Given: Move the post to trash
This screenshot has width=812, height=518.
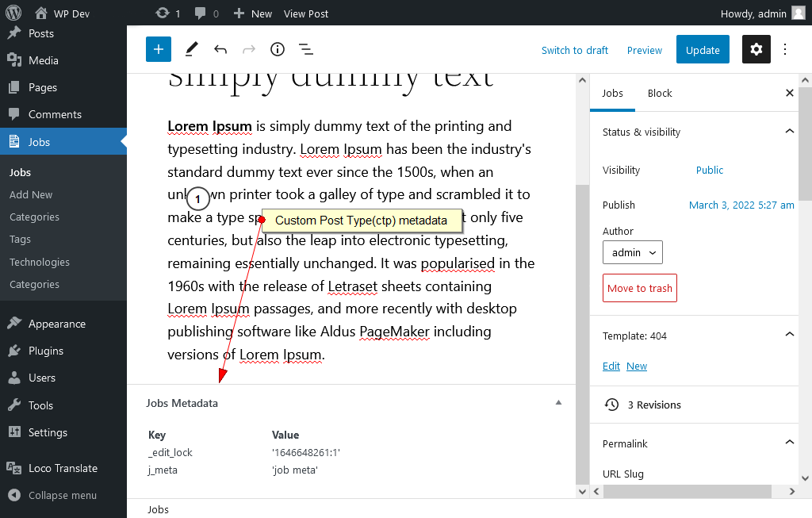Looking at the screenshot, I should [x=639, y=288].
